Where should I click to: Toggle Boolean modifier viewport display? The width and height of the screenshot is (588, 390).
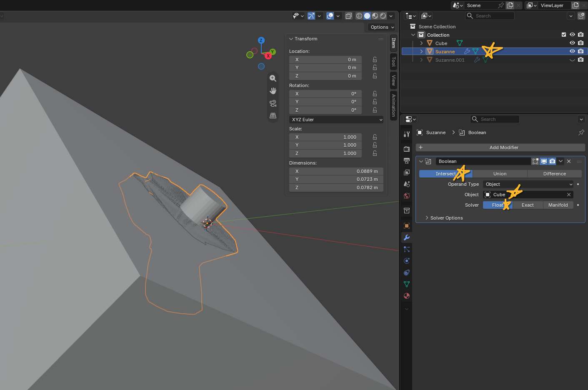544,161
